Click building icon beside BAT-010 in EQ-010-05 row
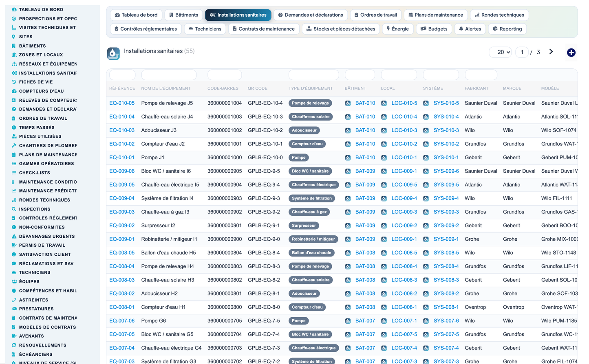 click(348, 103)
